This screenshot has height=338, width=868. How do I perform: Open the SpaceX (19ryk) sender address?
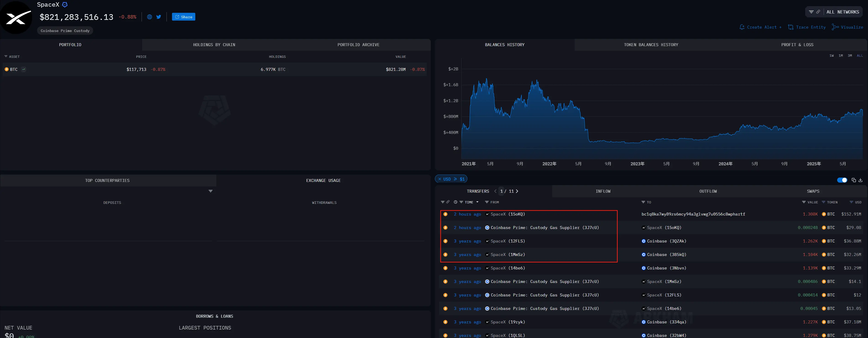click(505, 322)
